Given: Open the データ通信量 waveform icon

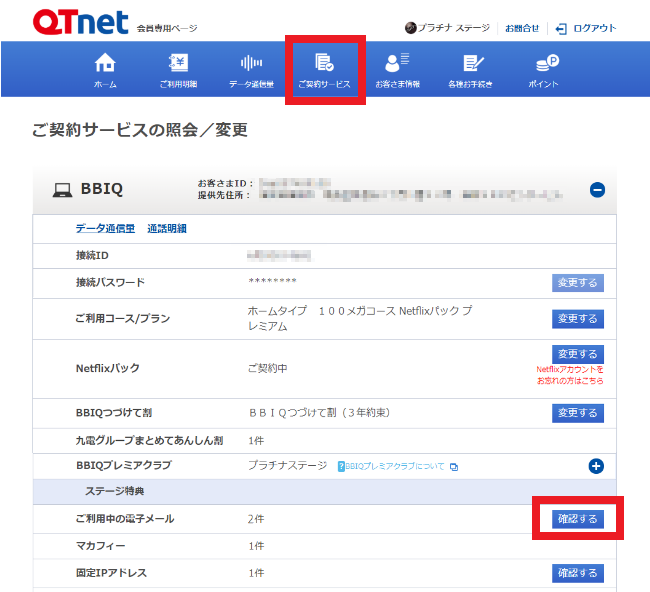Looking at the screenshot, I should (251, 63).
